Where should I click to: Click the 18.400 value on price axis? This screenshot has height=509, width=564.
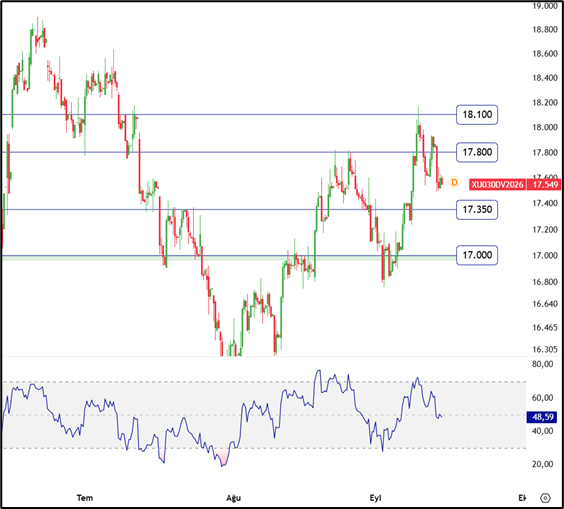click(545, 78)
